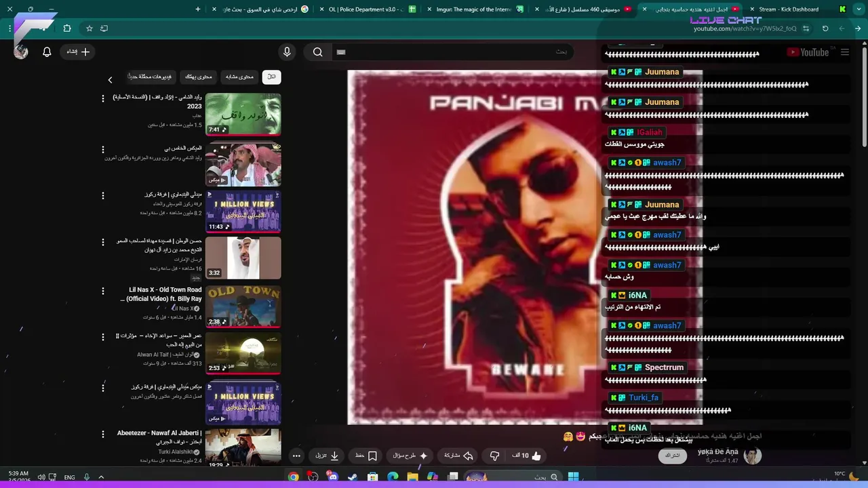Open options for Abeetezer Nawaf Al Jaberti
Image resolution: width=868 pixels, height=488 pixels.
coord(103,434)
